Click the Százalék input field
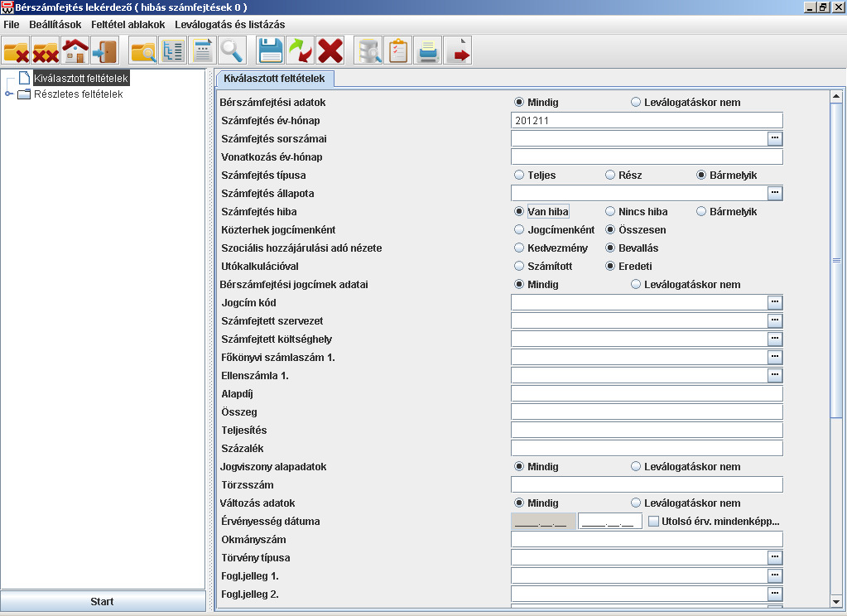The height and width of the screenshot is (616, 847). tap(647, 449)
